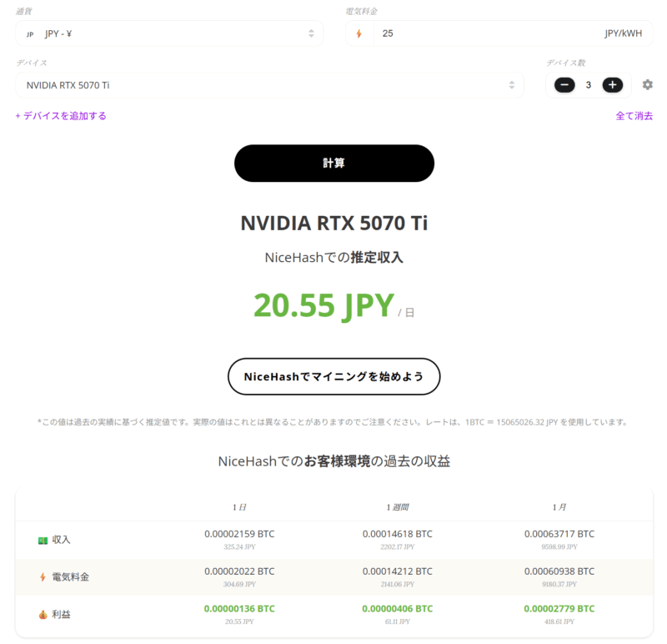Click the 1月 column header

(559, 507)
